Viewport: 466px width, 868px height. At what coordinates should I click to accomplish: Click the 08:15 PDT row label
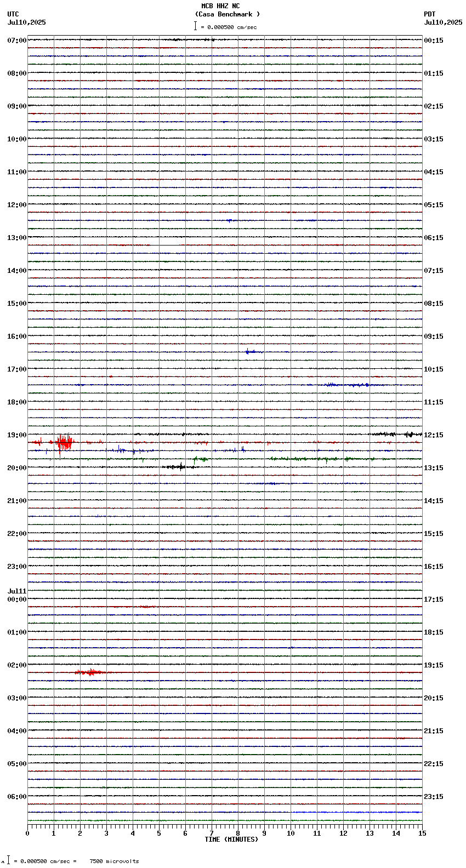(x=434, y=304)
